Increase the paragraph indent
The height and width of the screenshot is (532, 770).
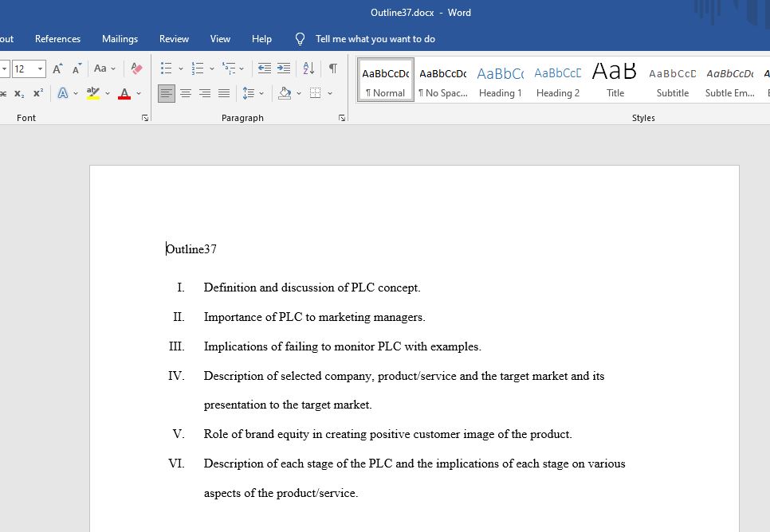click(283, 68)
